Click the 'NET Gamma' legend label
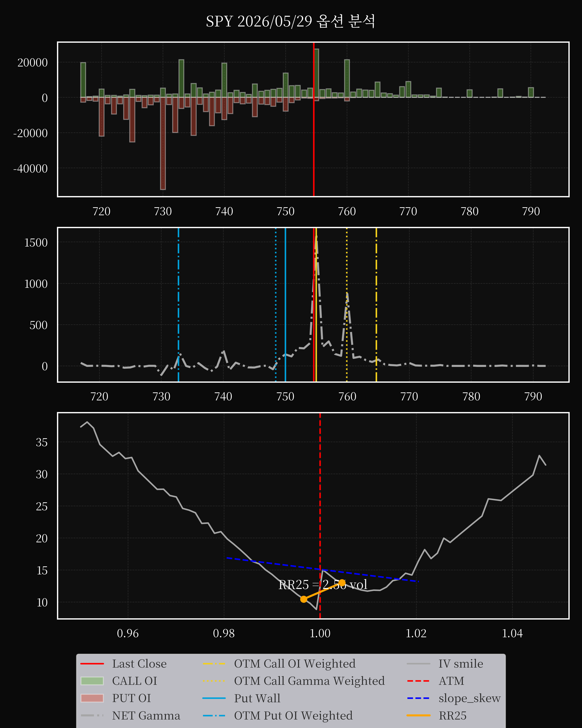 pyautogui.click(x=146, y=715)
